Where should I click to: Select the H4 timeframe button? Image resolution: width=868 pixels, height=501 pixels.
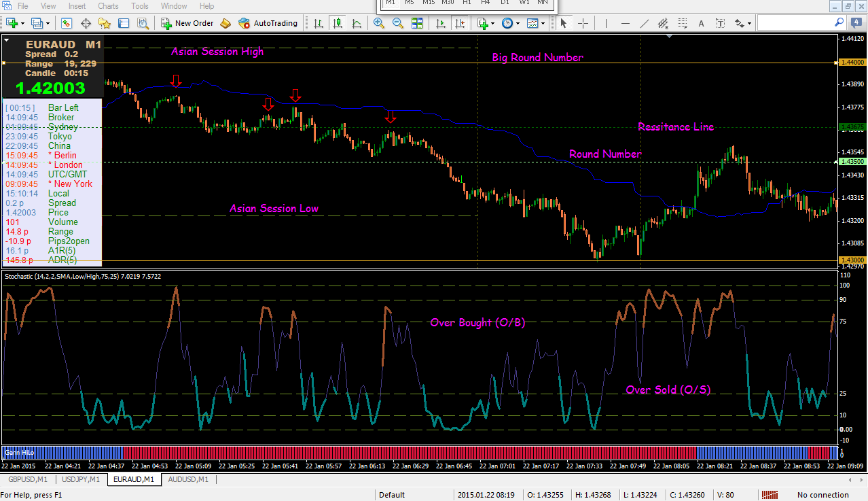[x=485, y=3]
